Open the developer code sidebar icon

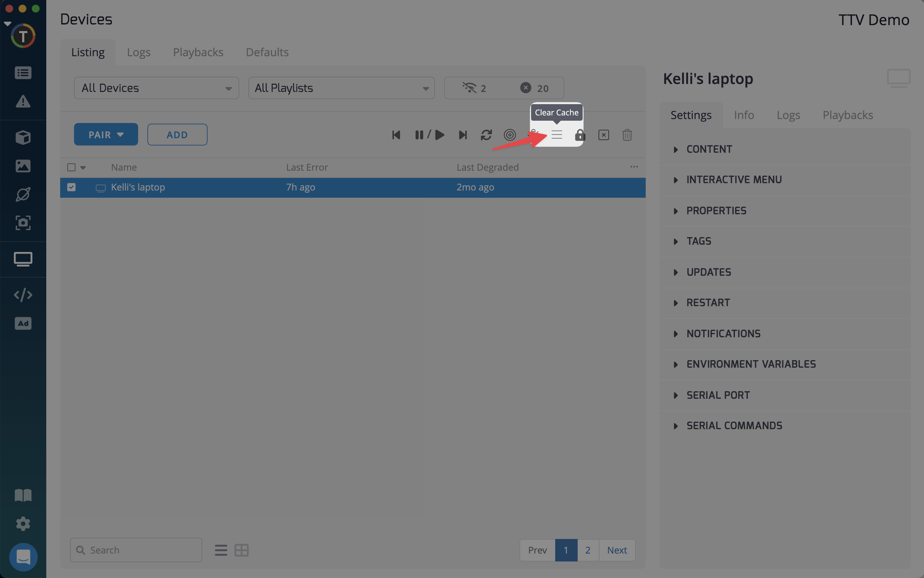pyautogui.click(x=23, y=295)
